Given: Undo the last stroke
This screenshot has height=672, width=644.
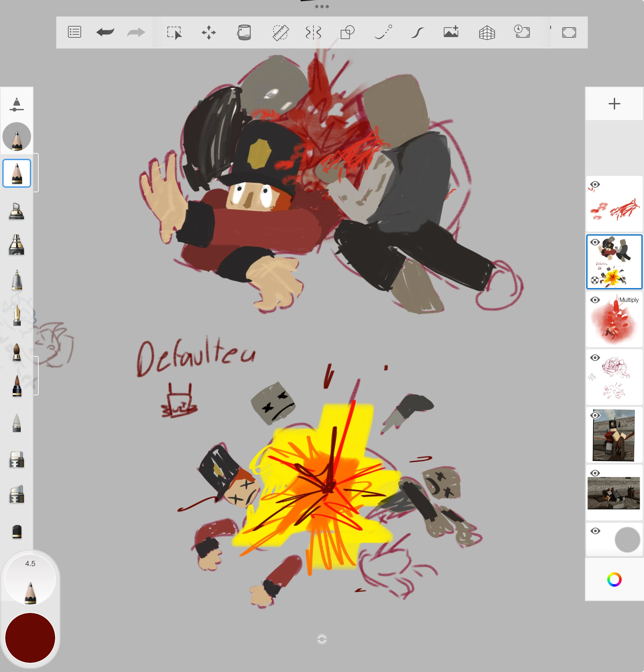Looking at the screenshot, I should click(x=105, y=32).
